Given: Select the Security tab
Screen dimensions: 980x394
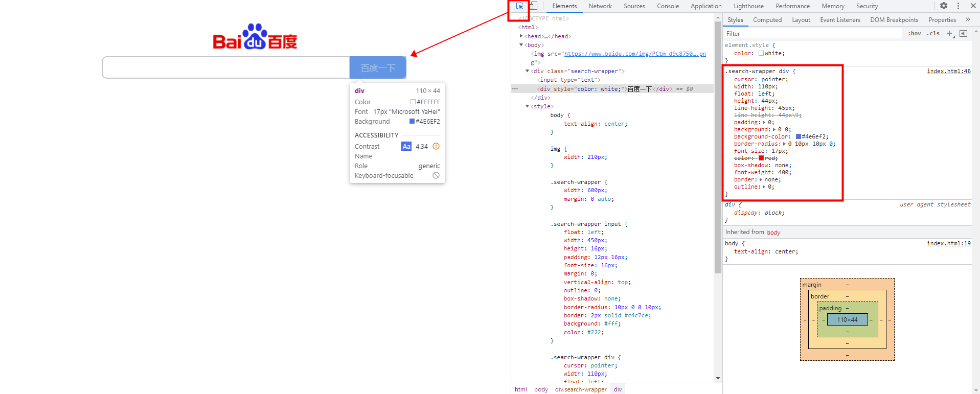Looking at the screenshot, I should coord(868,6).
